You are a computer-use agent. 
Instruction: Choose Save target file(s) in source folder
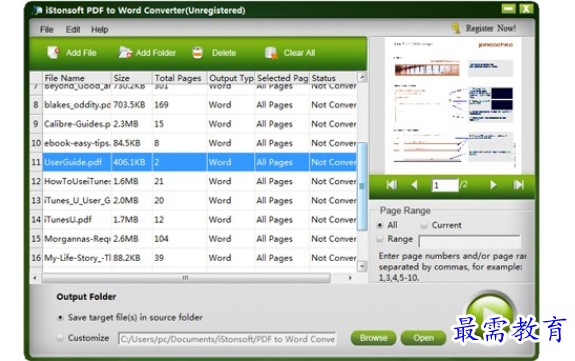click(60, 317)
